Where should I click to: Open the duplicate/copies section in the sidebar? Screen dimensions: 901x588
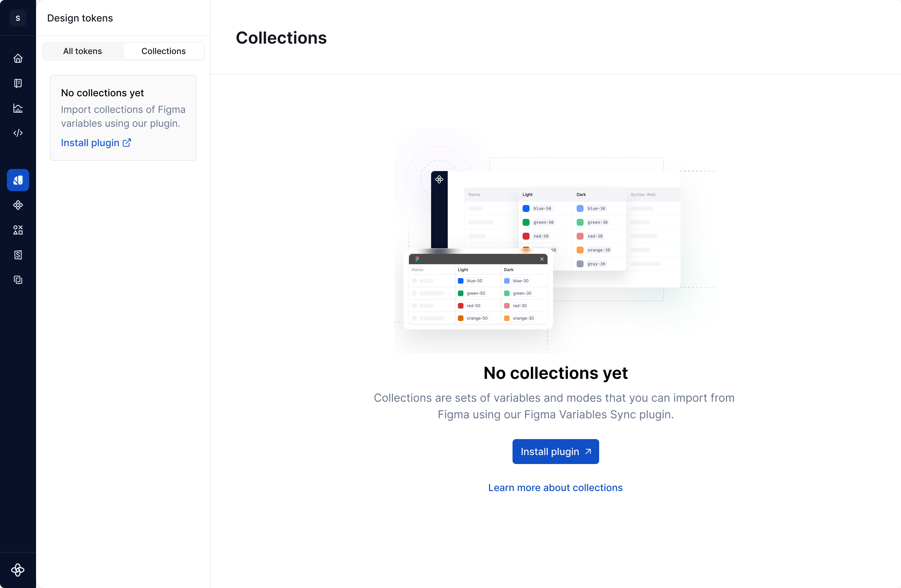tap(18, 280)
